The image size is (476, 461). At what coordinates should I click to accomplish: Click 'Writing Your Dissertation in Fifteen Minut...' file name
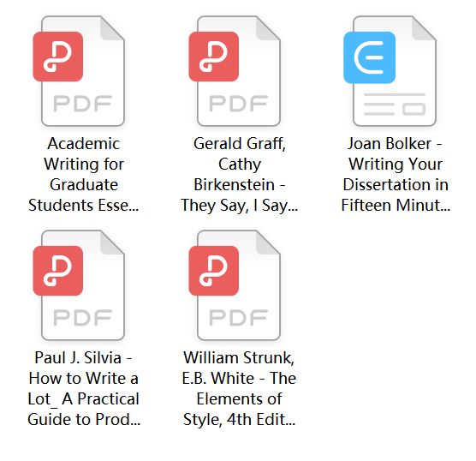tap(396, 174)
